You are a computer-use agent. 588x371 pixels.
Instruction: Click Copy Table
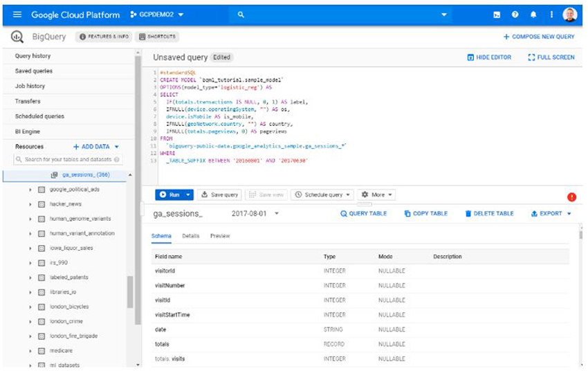pos(426,213)
